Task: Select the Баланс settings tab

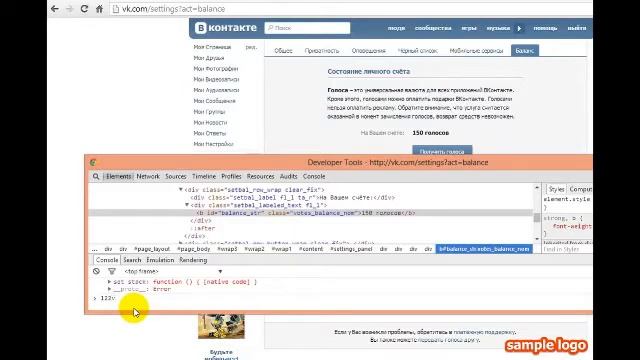Action: tap(524, 51)
